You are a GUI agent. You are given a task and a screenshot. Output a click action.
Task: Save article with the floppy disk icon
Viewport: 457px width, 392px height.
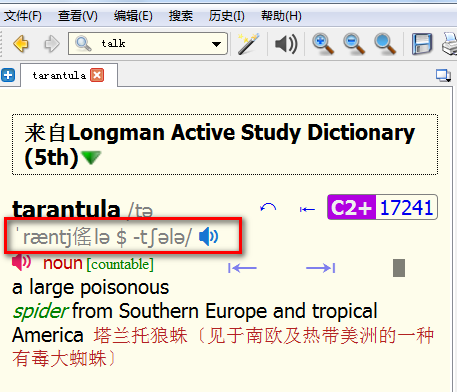[422, 44]
